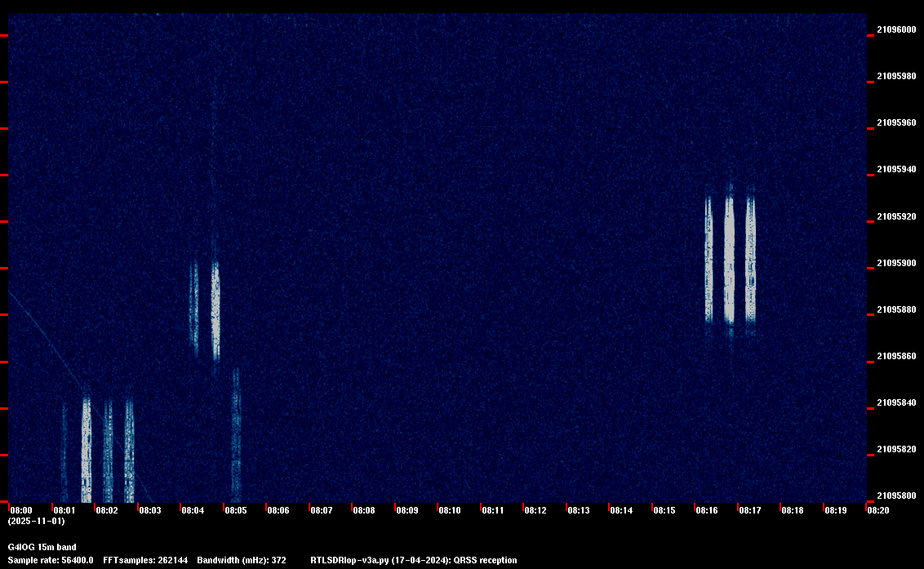This screenshot has width=924, height=569.
Task: Select the 21095800 frequency label
Action: point(897,496)
